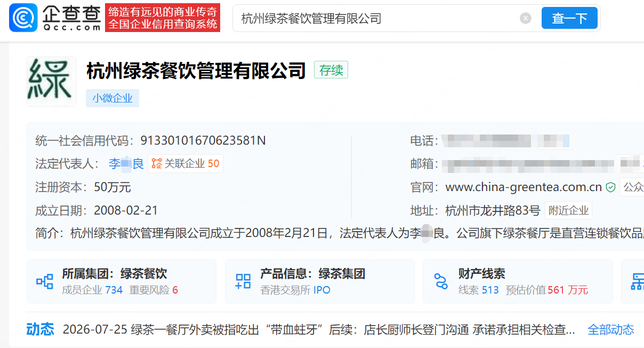Click the group hierarchy icon in 所属集团 card

point(44,281)
